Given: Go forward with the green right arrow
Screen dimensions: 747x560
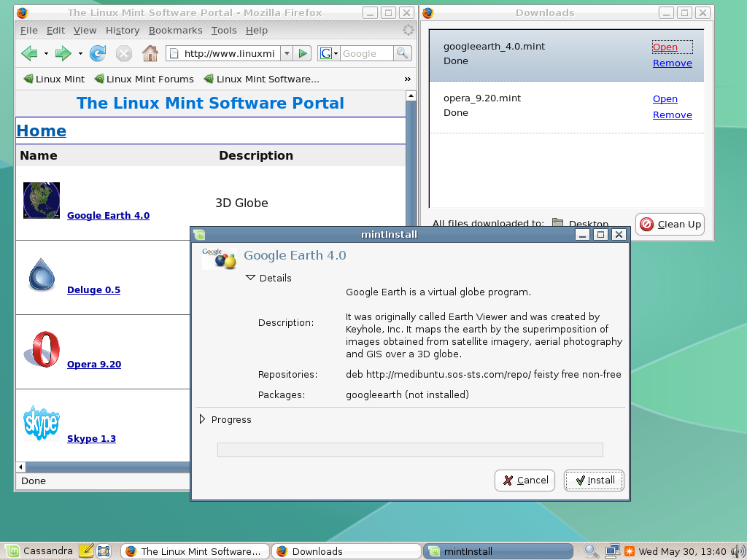Looking at the screenshot, I should pos(63,53).
